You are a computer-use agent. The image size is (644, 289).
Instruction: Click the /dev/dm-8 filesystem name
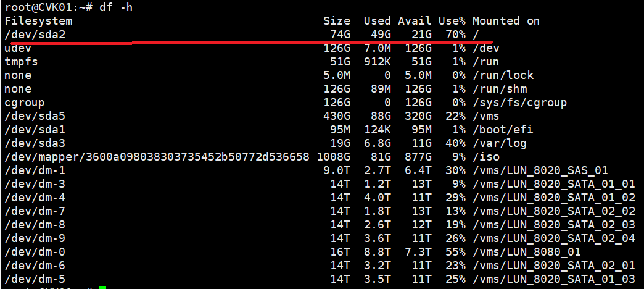[35, 224]
